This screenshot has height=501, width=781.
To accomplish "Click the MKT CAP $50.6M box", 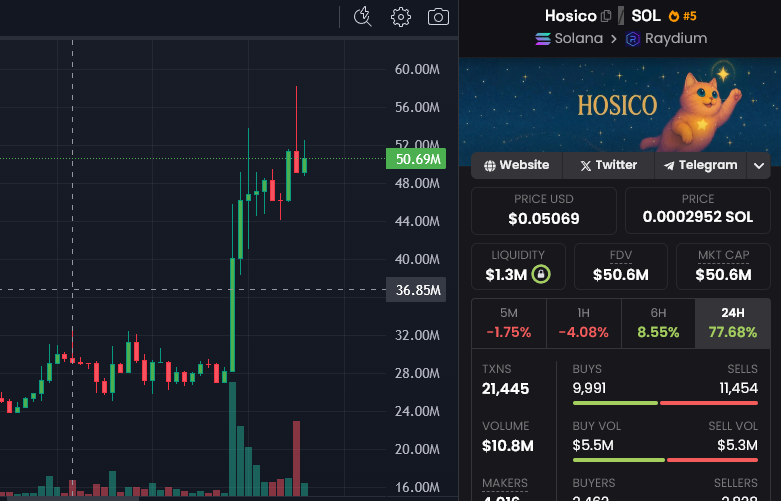I will [x=723, y=266].
